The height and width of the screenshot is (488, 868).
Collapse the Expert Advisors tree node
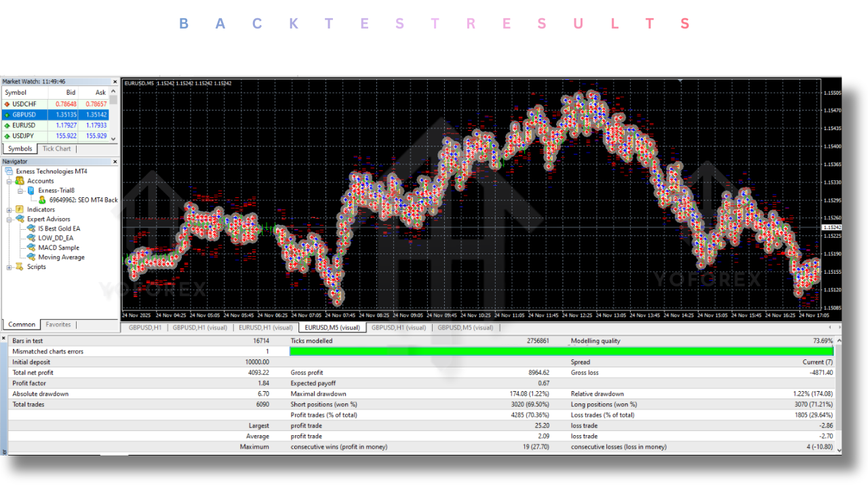coord(9,219)
